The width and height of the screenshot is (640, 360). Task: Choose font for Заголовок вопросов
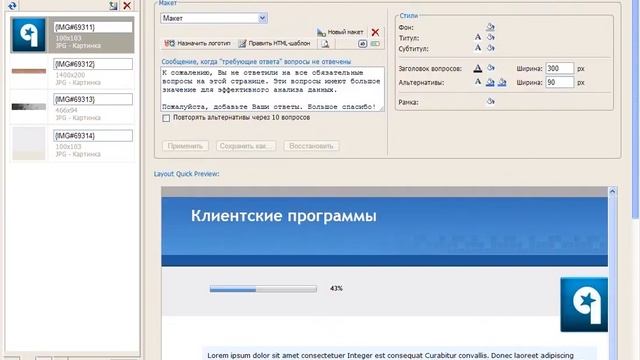(478, 68)
